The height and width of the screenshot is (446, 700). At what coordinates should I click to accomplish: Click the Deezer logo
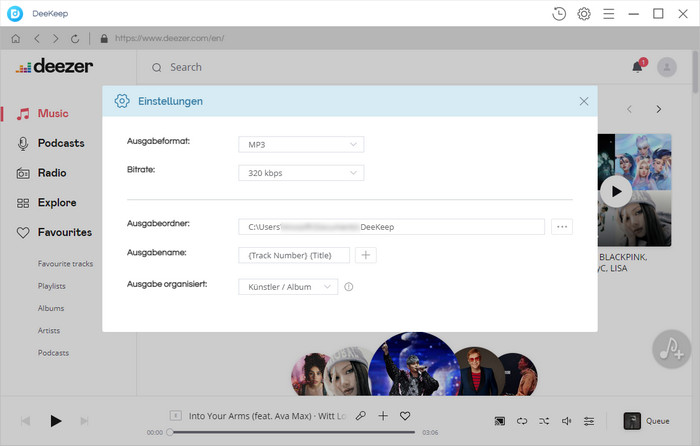[x=54, y=66]
